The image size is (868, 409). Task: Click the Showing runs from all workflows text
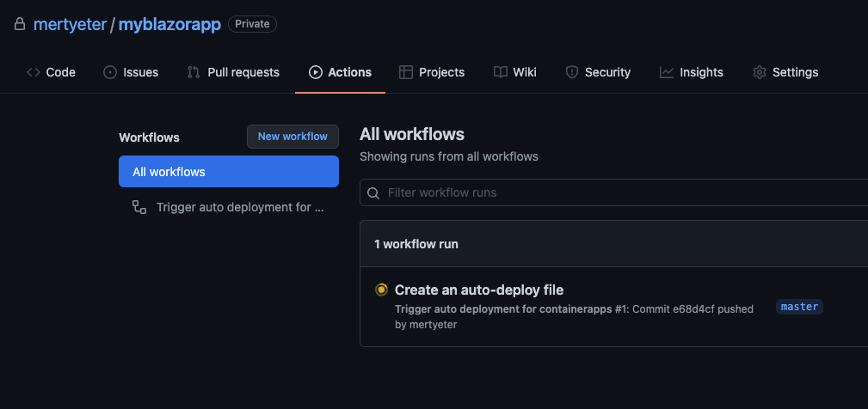[449, 156]
